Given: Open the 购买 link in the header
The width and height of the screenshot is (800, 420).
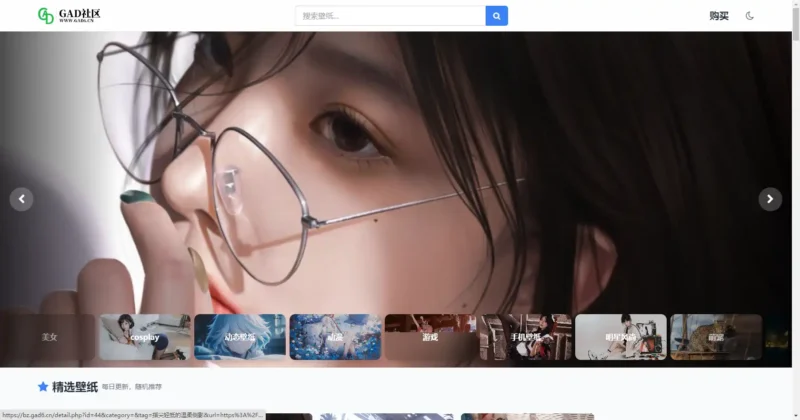Looking at the screenshot, I should [718, 16].
